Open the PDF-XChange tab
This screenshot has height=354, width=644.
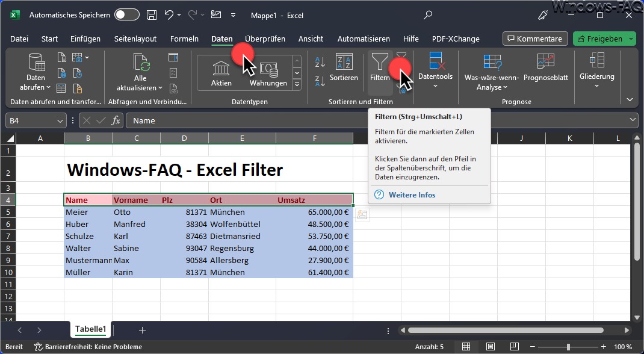click(456, 39)
